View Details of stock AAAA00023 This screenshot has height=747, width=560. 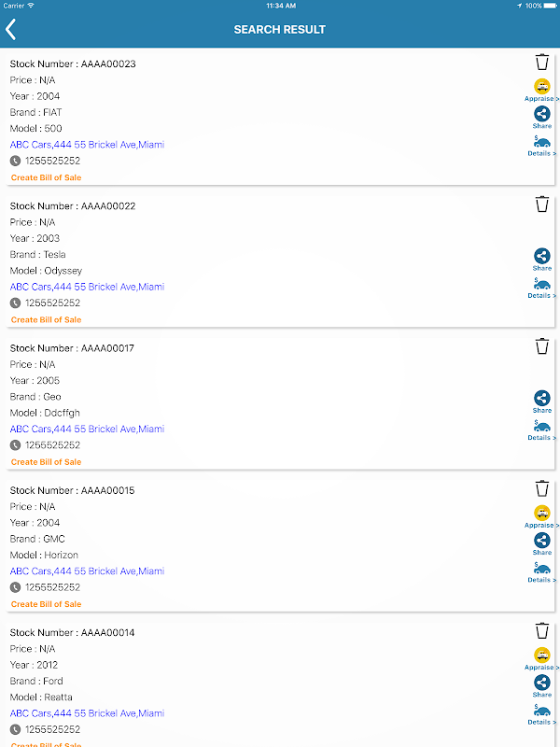point(541,146)
